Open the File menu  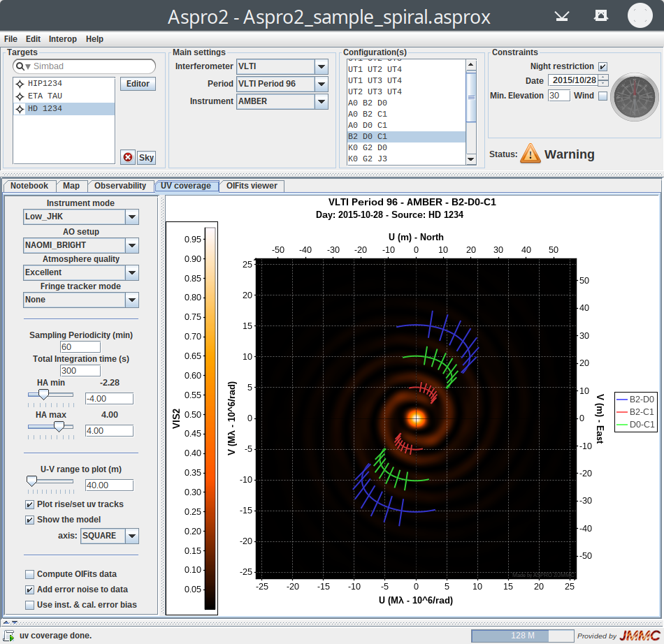click(10, 39)
